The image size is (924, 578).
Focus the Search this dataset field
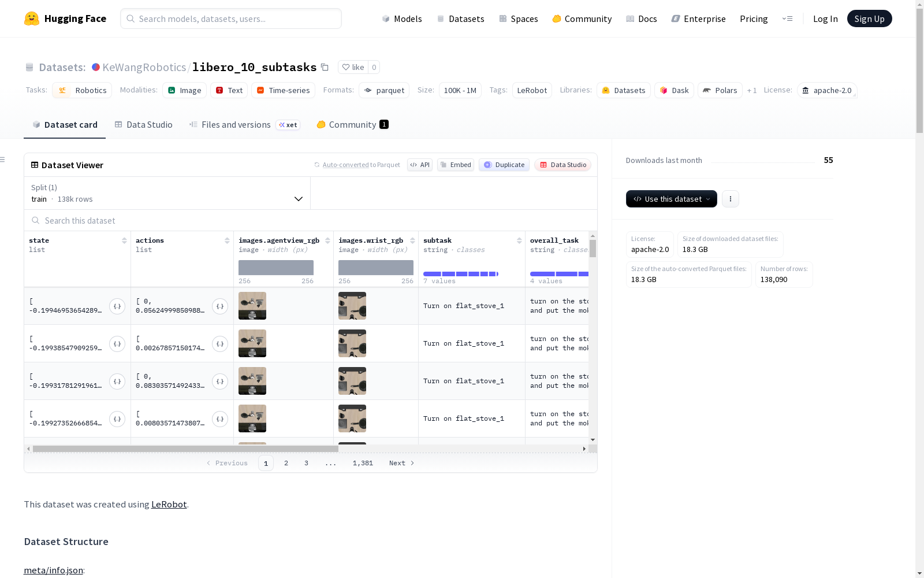[311, 221]
